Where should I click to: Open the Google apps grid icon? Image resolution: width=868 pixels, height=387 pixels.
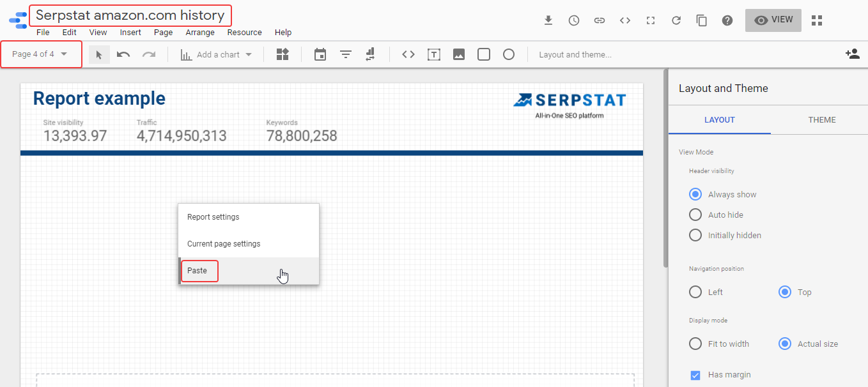tap(816, 20)
